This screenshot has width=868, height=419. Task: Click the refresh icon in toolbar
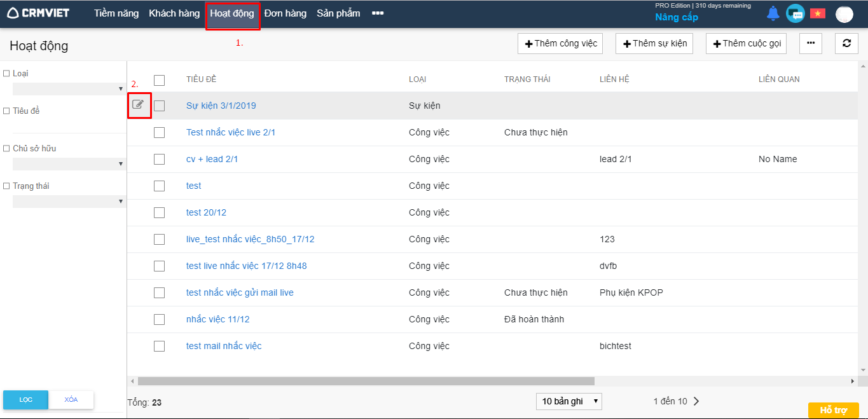coord(846,43)
